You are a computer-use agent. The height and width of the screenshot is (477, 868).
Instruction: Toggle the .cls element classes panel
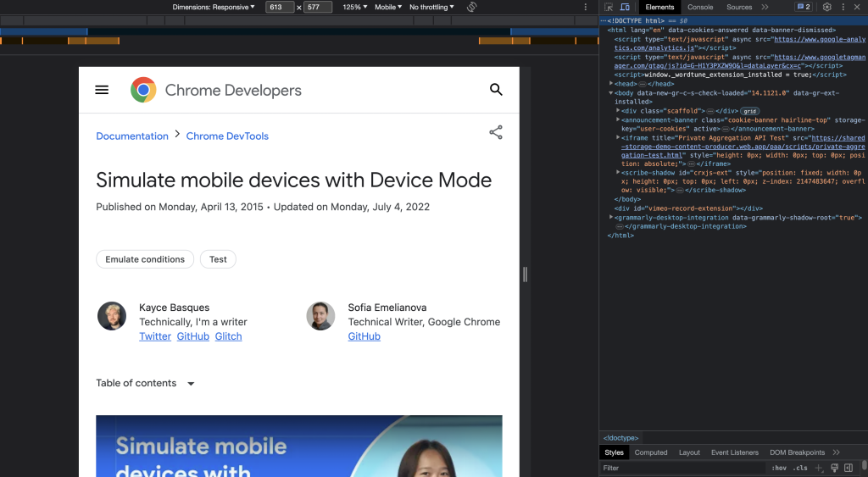click(800, 469)
